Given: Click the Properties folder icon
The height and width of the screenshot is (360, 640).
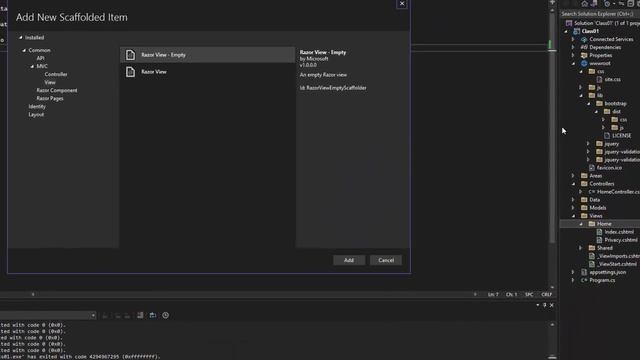Looking at the screenshot, I should pyautogui.click(x=584, y=55).
